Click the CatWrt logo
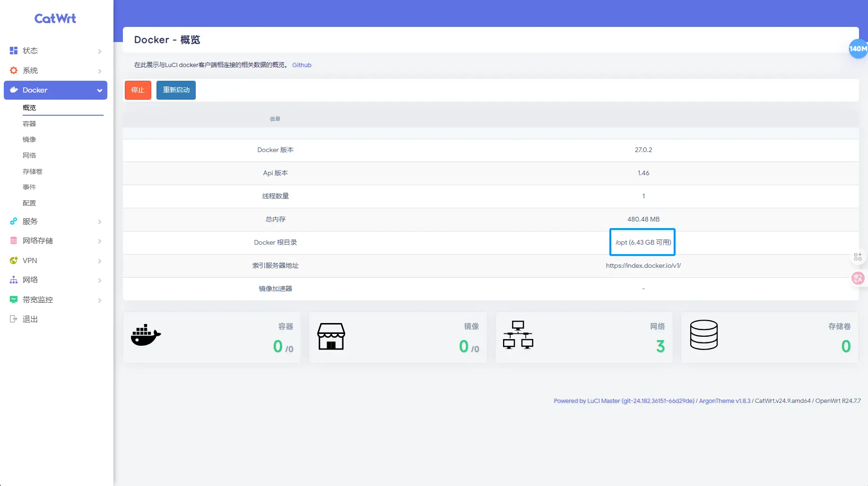Image resolution: width=868 pixels, height=486 pixels. tap(55, 18)
